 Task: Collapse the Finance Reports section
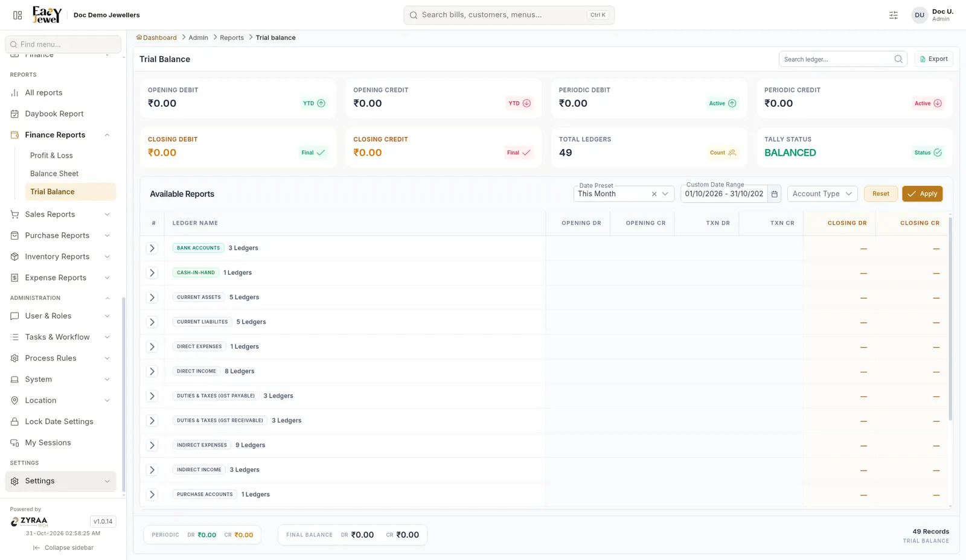pos(107,135)
